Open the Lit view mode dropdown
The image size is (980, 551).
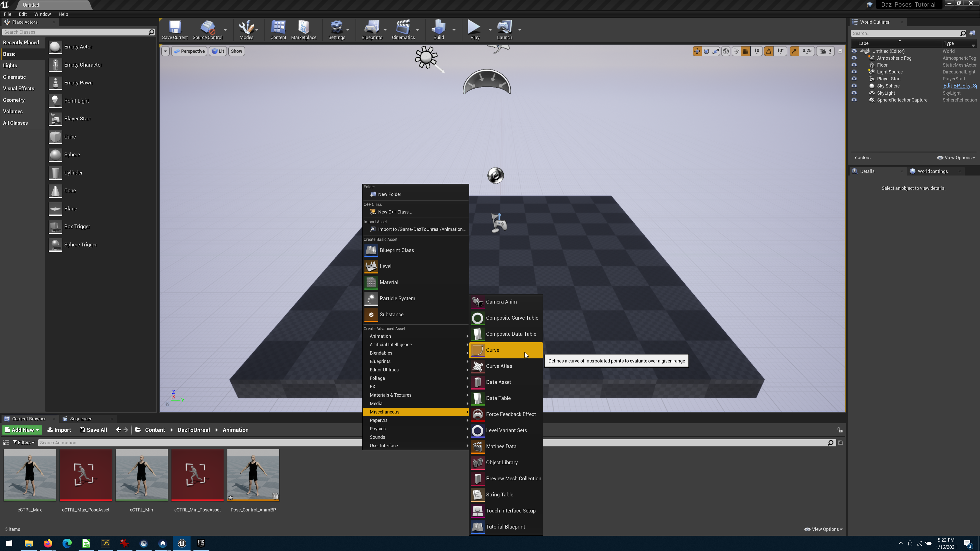[218, 51]
